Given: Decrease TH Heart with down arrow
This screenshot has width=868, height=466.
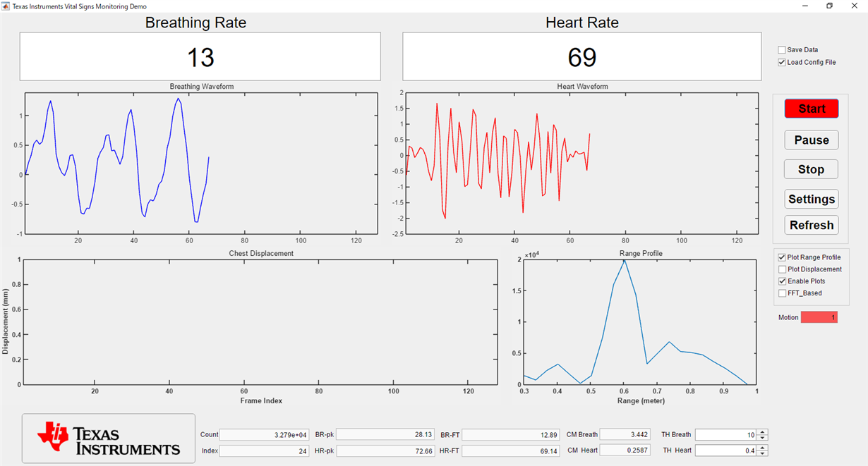Looking at the screenshot, I should coord(762,453).
